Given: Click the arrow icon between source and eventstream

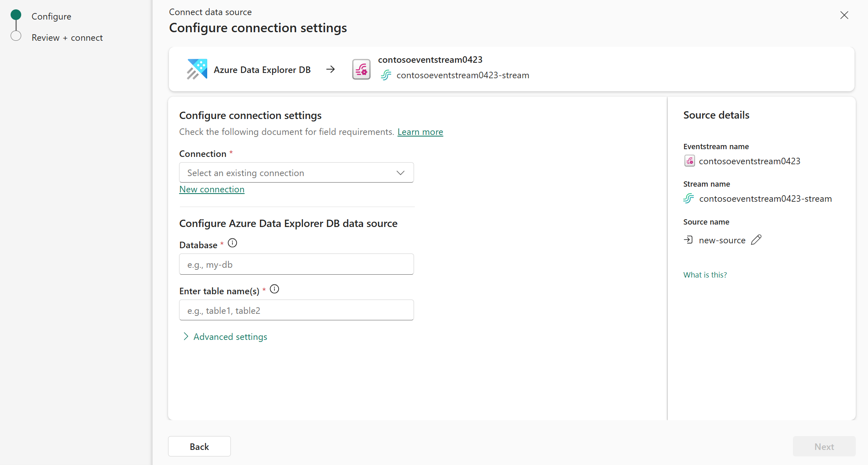Looking at the screenshot, I should tap(330, 69).
